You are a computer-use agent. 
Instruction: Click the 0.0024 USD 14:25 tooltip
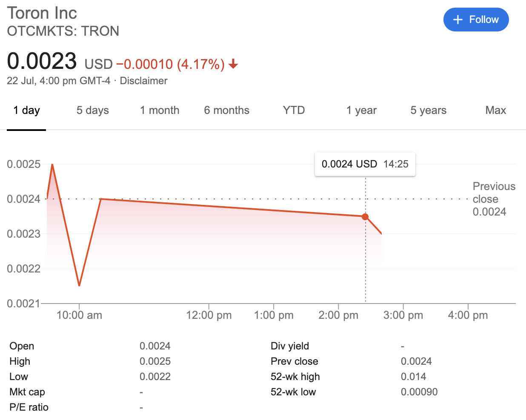click(x=365, y=164)
